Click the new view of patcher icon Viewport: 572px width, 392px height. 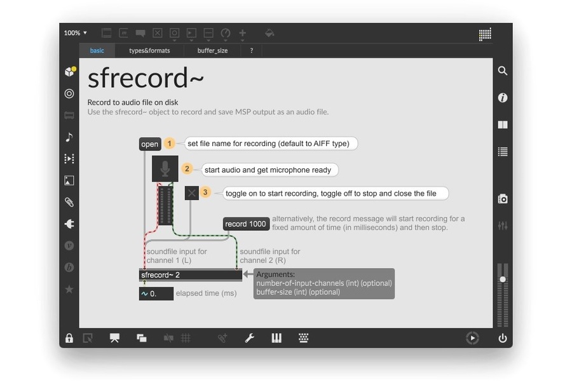(x=142, y=338)
